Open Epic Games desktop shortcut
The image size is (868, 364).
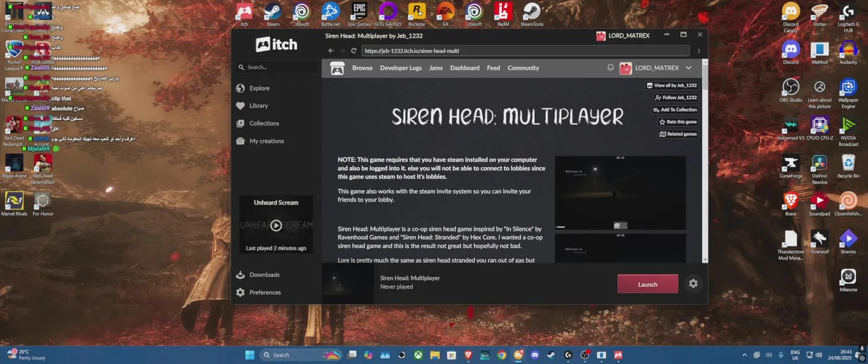[x=359, y=15]
